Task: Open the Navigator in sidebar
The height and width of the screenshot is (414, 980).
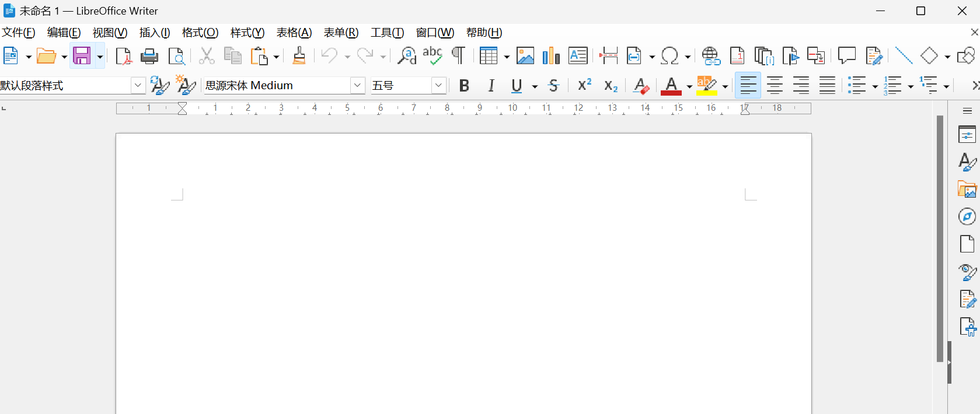Action: (967, 217)
